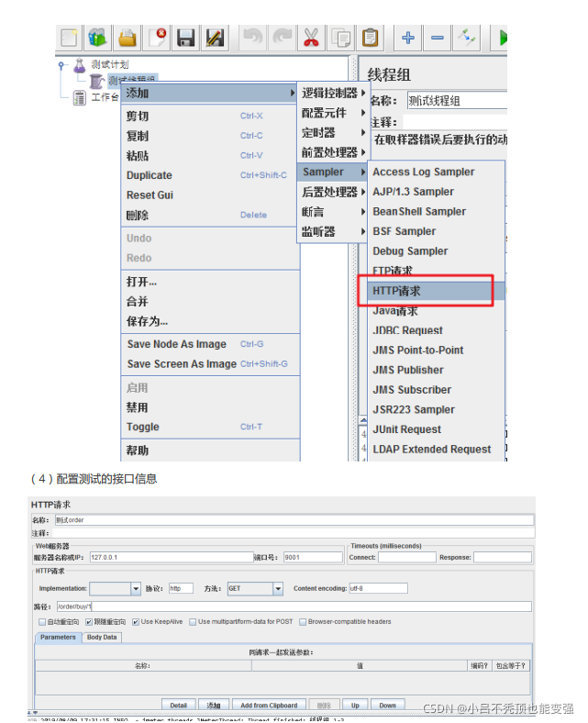Viewport: 588px width, 723px height.
Task: Toggle the 跟随重定向 checkbox
Action: point(89,622)
